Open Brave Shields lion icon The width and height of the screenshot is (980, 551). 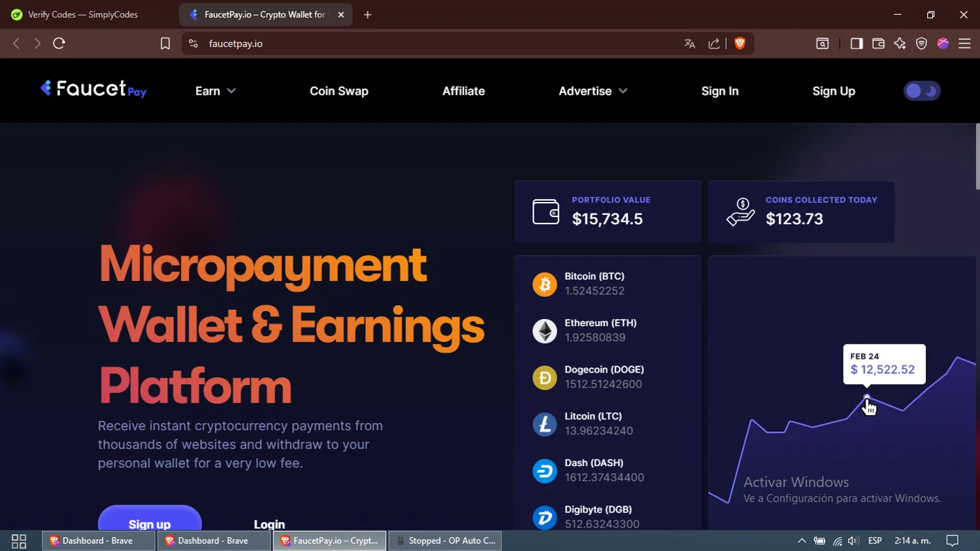pyautogui.click(x=740, y=43)
